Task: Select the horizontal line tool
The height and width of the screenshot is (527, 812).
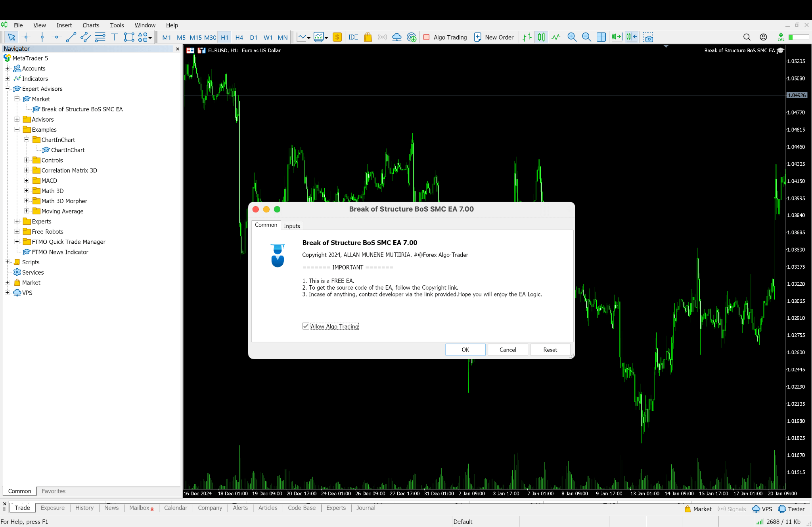Action: click(x=56, y=37)
